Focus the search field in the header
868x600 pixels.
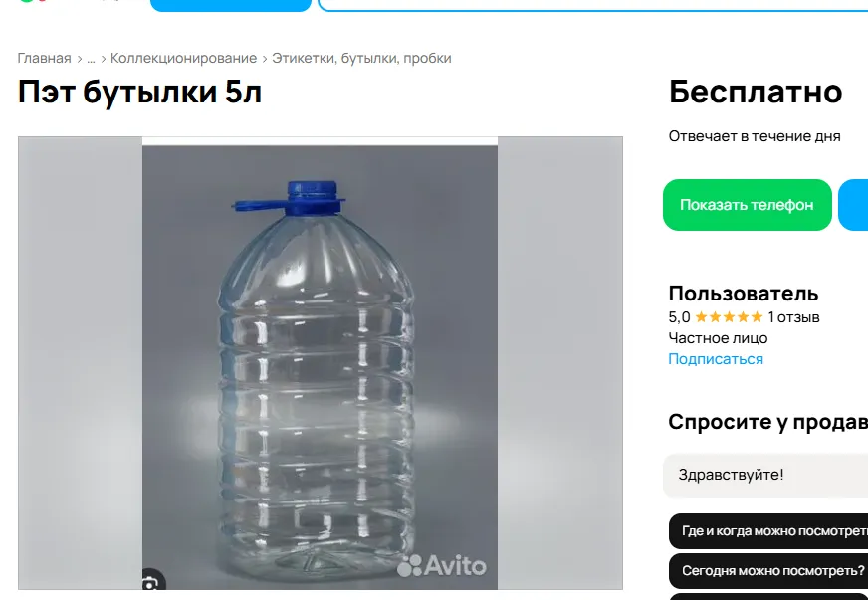[593, 4]
